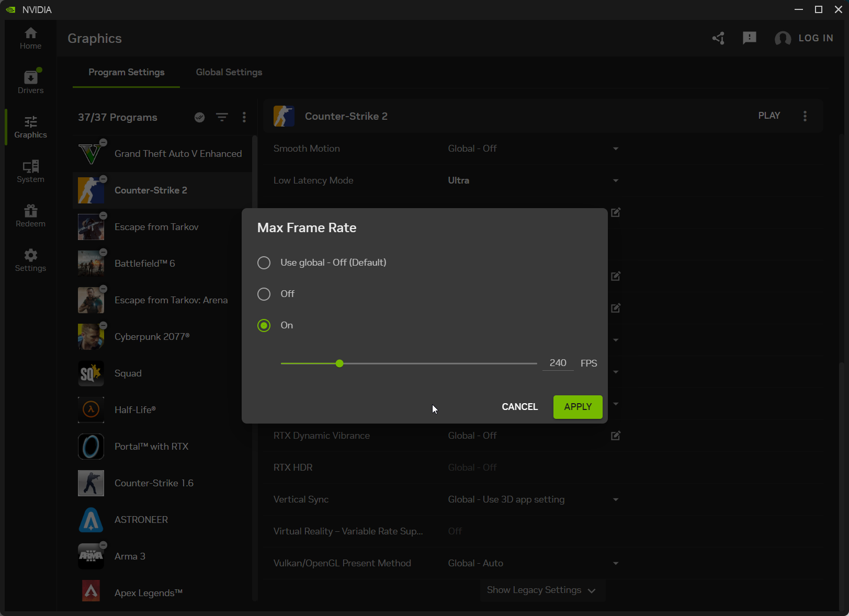Edit the RTX Dynamic Vibrance setting icon

(x=616, y=436)
